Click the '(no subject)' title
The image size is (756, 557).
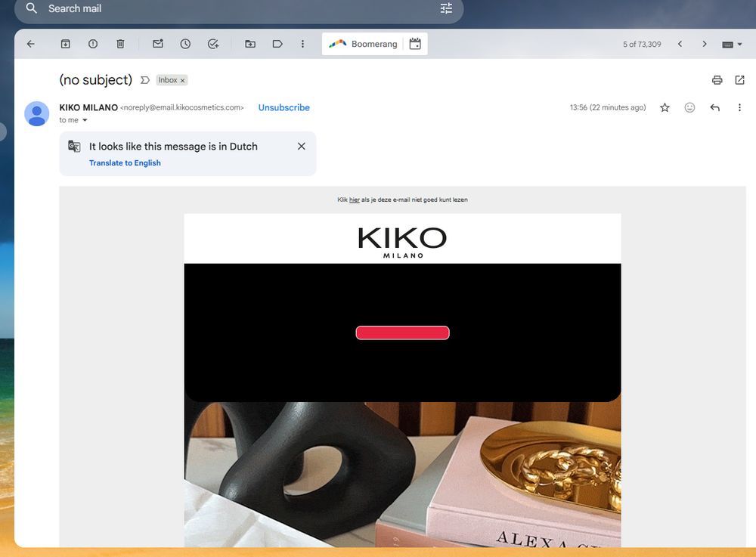(x=95, y=80)
